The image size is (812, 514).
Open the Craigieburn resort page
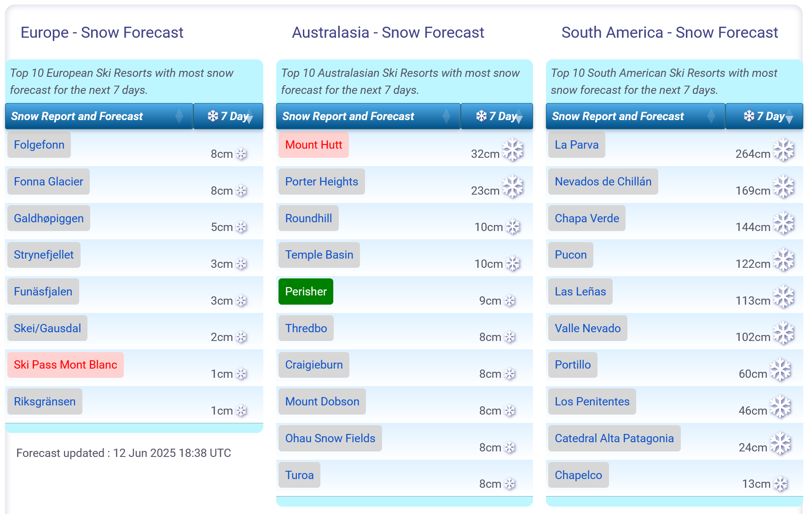click(x=314, y=364)
